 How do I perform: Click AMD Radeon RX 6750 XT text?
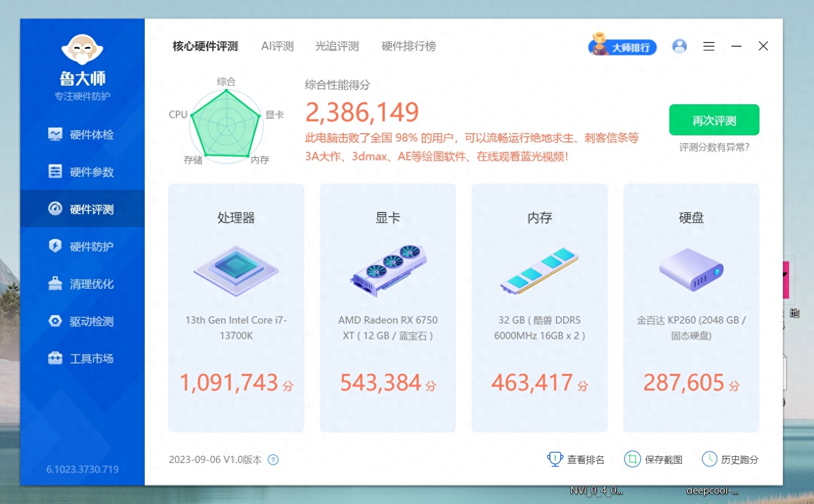pyautogui.click(x=388, y=328)
